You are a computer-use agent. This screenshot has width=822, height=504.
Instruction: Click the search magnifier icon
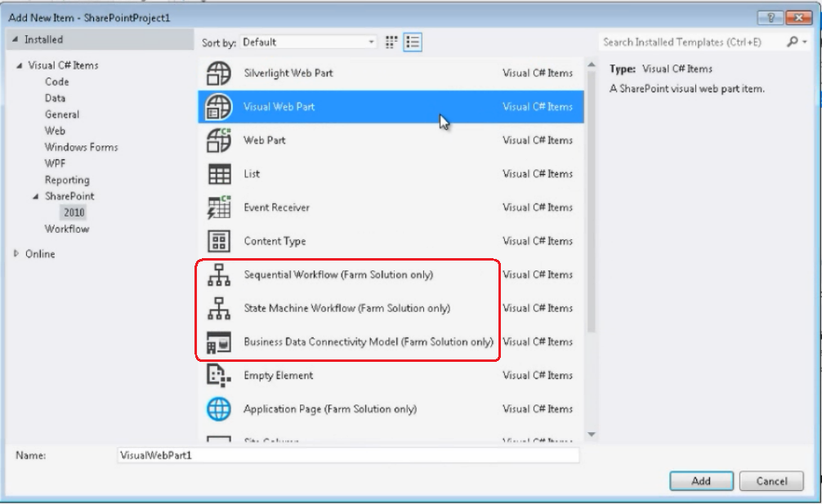click(792, 42)
